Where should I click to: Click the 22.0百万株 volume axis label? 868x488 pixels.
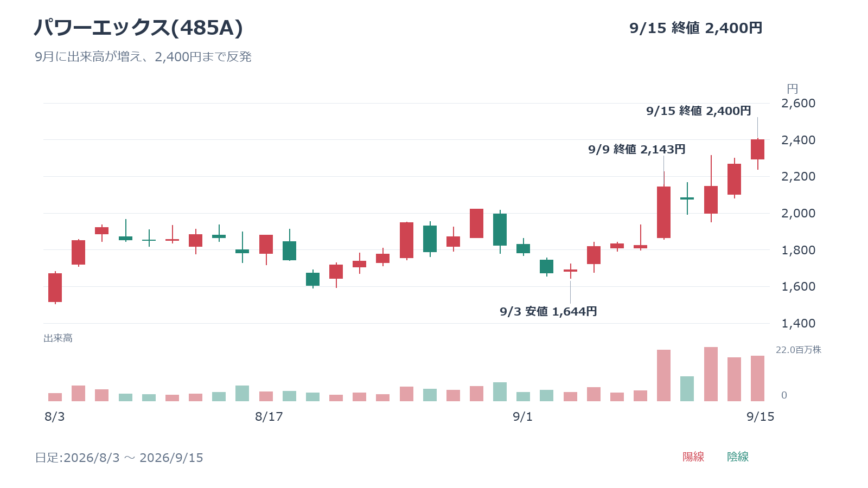799,350
